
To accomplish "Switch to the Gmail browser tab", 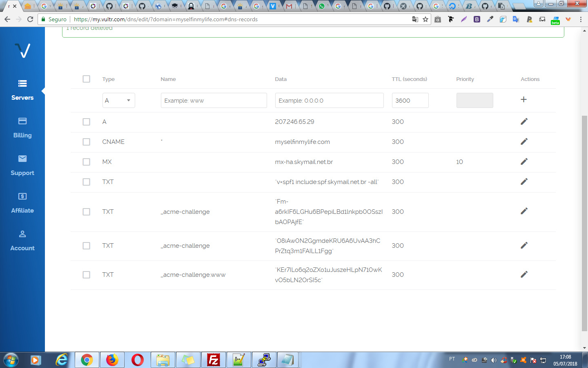I will [289, 6].
